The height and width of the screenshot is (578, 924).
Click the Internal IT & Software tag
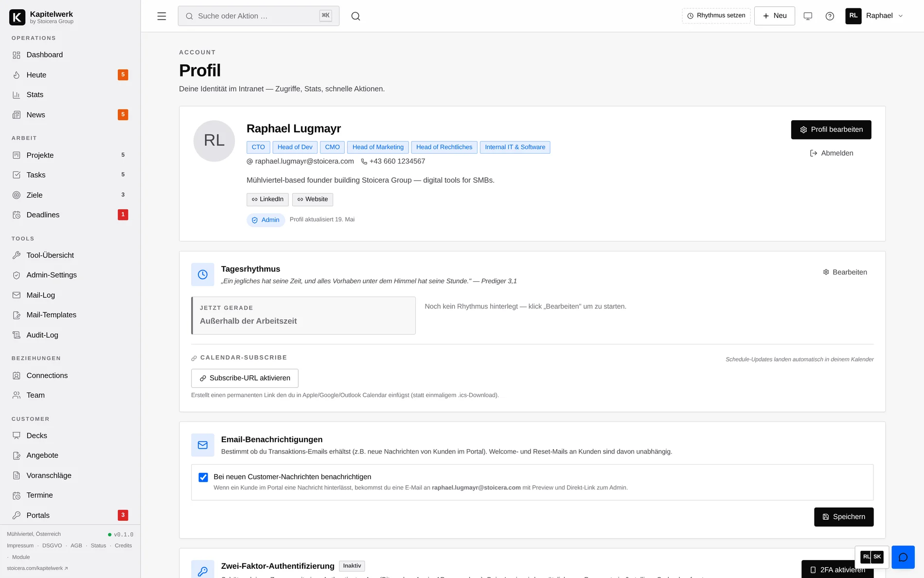pos(515,147)
